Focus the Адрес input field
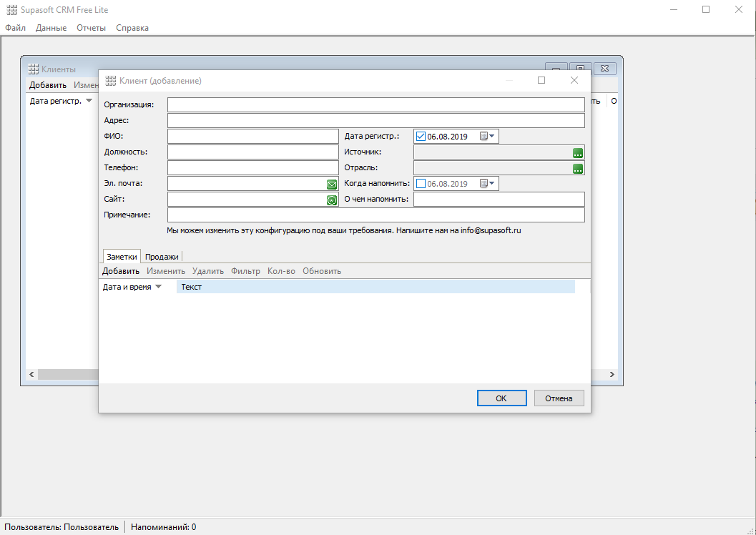This screenshot has height=535, width=756. tap(376, 120)
